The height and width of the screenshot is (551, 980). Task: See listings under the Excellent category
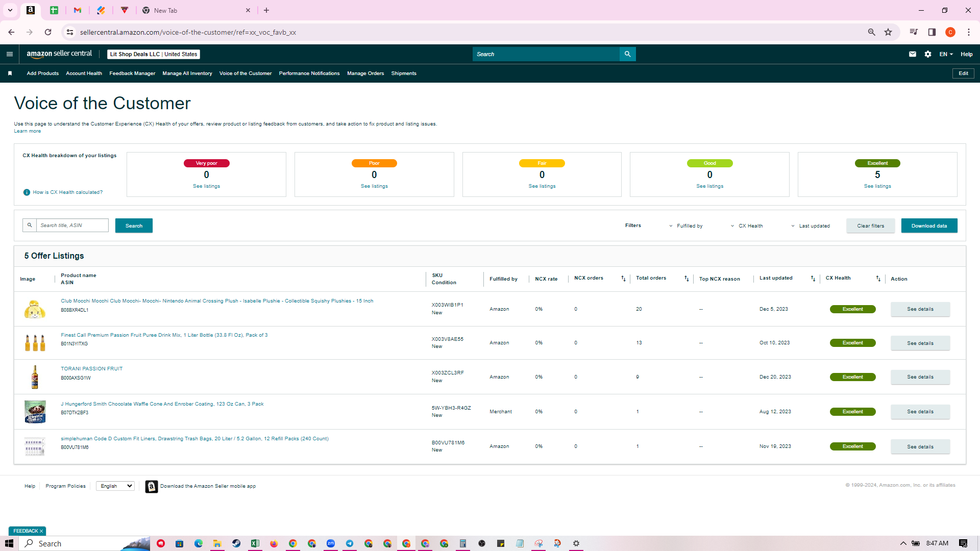click(877, 186)
